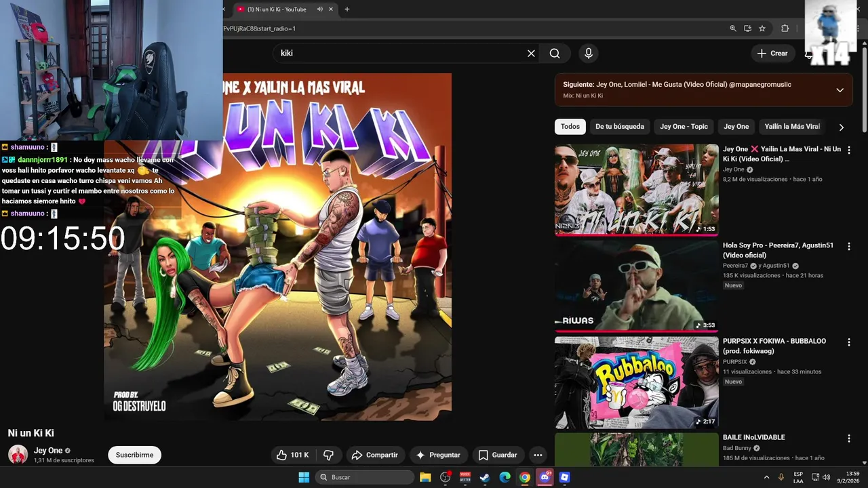Screen dimensions: 868x488
Task: Click the install app icon in address bar
Action: coord(747,28)
